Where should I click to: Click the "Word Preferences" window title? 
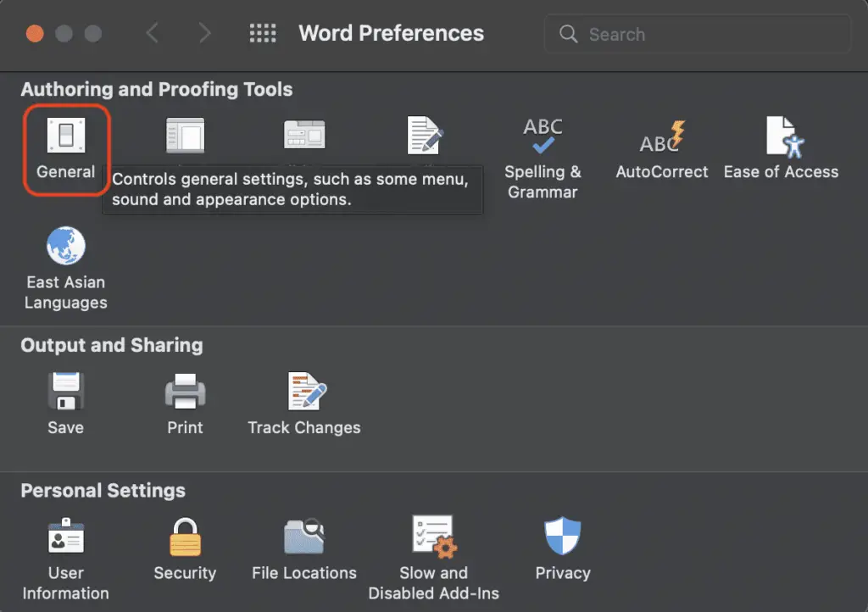tap(392, 33)
